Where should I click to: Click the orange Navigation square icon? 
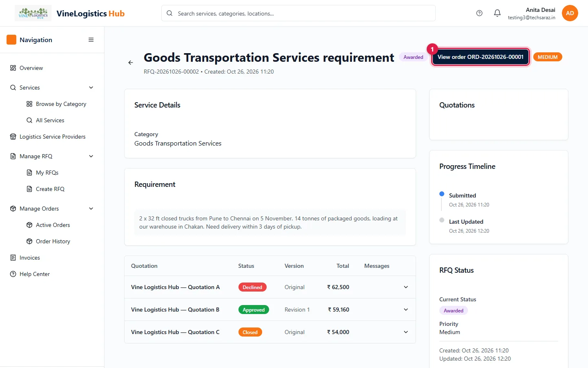pyautogui.click(x=11, y=40)
